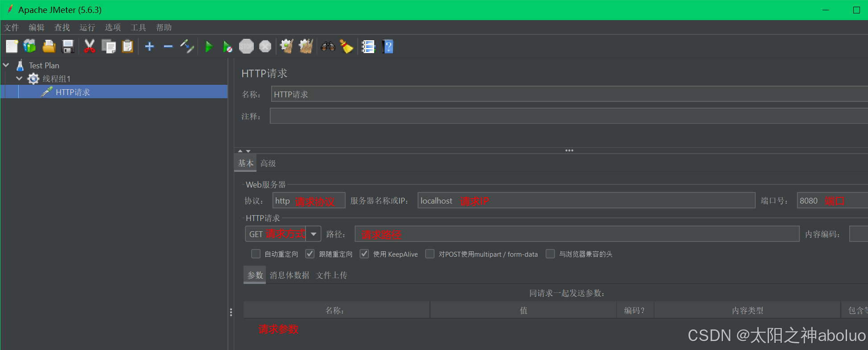This screenshot has height=350, width=868.
Task: Click Start no pauses icon
Action: 227,46
